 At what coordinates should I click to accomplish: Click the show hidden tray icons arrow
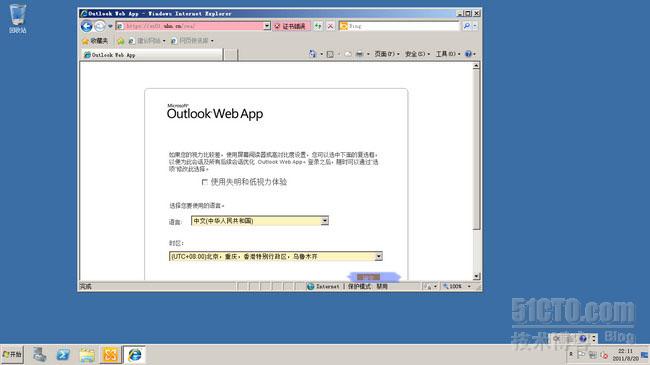coord(571,355)
